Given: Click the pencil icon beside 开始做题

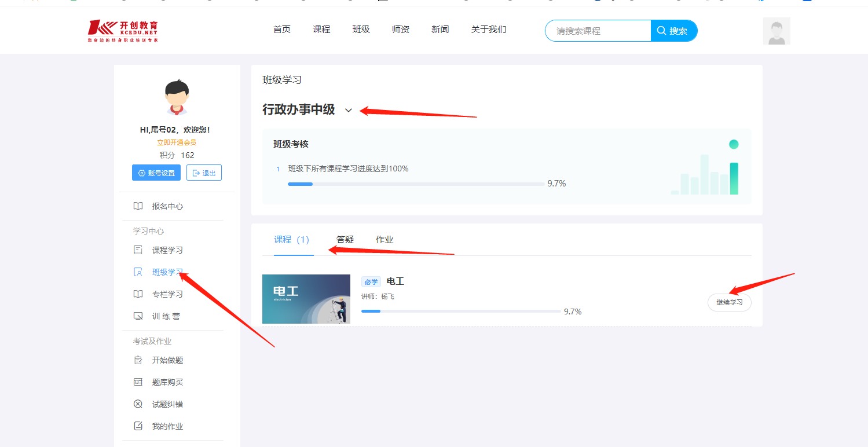Looking at the screenshot, I should coord(138,360).
